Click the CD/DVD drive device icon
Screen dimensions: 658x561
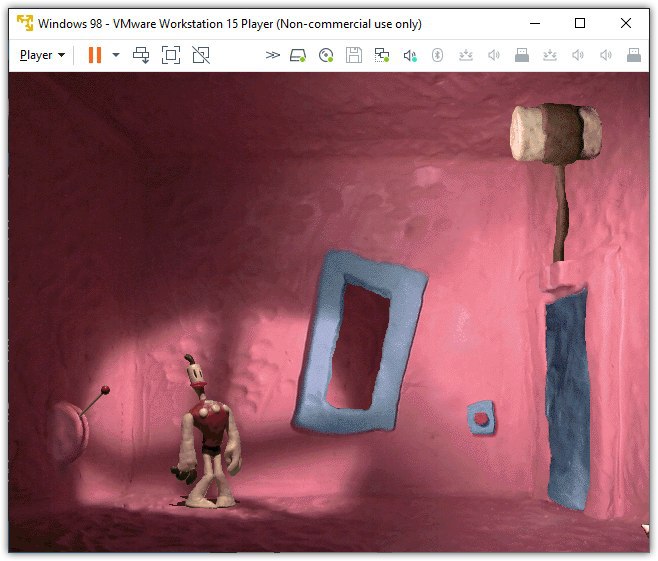point(326,55)
